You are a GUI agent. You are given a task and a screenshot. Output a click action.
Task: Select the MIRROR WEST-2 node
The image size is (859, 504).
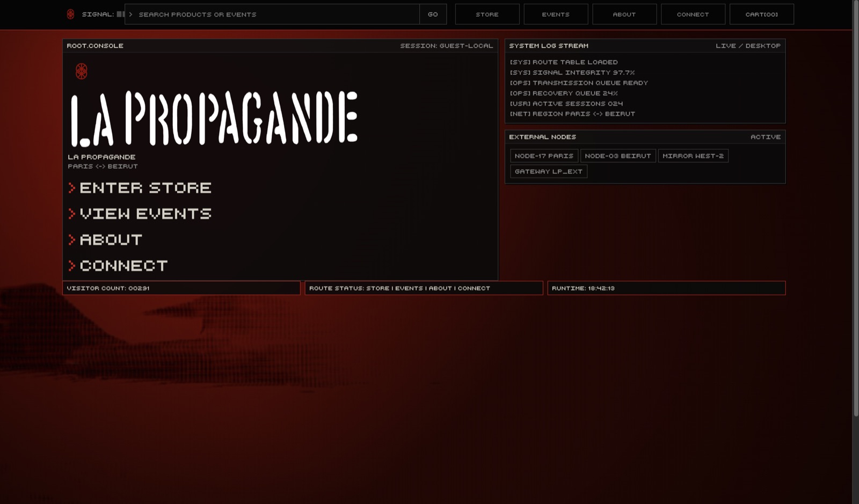point(693,156)
